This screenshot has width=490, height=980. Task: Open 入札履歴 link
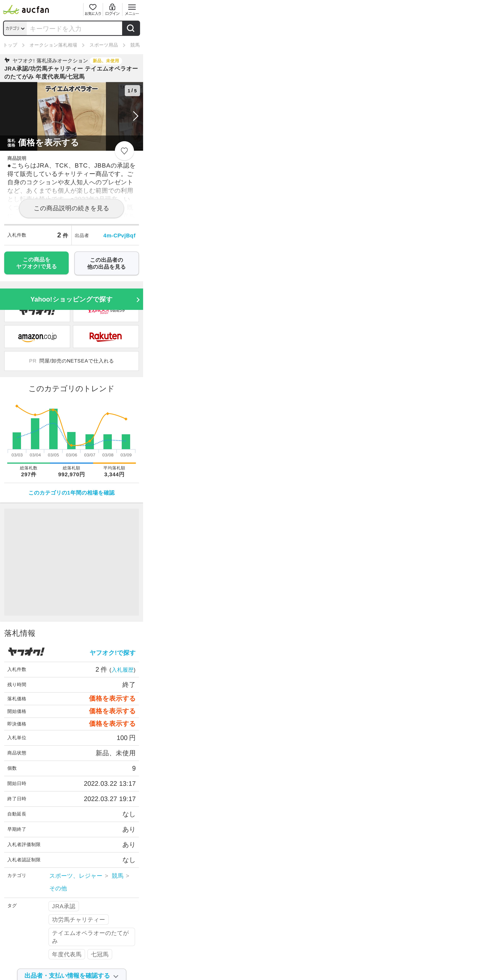coord(122,670)
